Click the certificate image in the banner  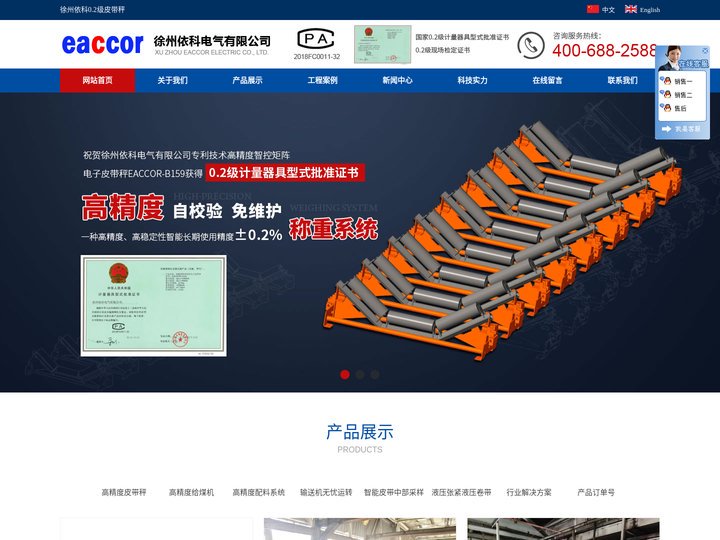pos(153,306)
